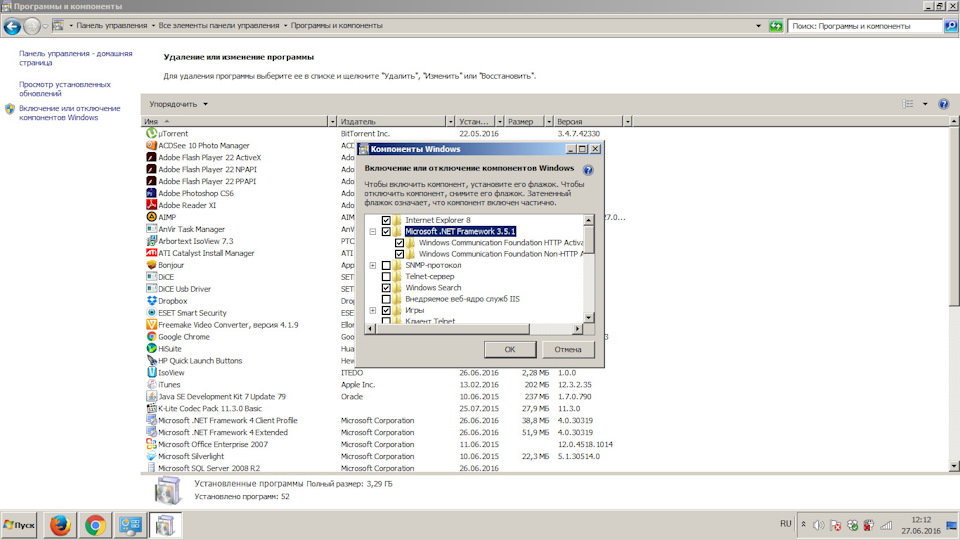
Task: Collapse the Microsoft .NET Framework 3.5.1 node
Action: [x=372, y=231]
